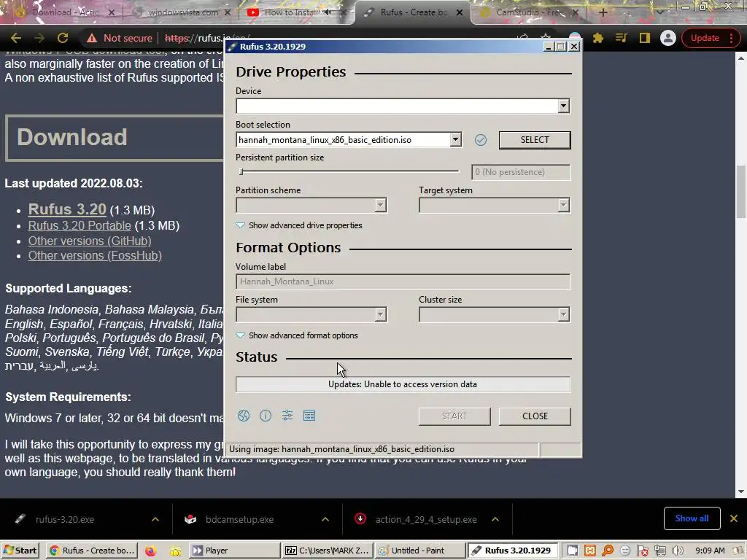Click the Other versions (GitHub) link
The width and height of the screenshot is (747, 560).
90,241
